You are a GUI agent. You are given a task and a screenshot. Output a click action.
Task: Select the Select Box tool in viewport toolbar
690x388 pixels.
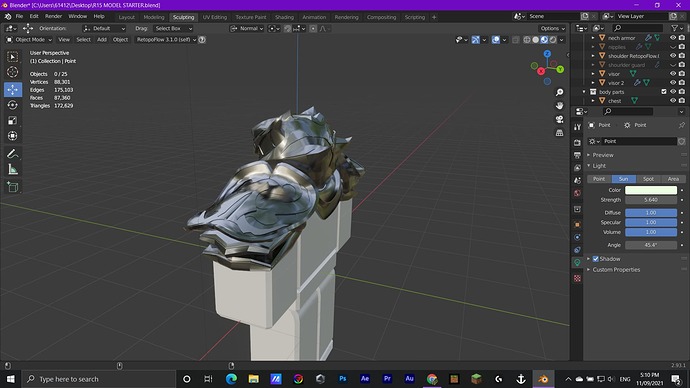13,57
